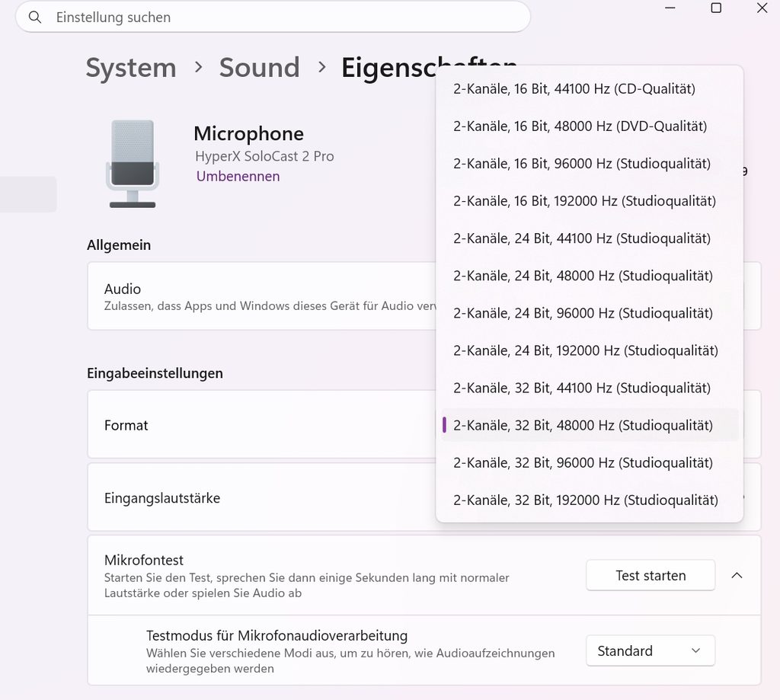
Task: Pick 2-Kanäle, 24 Bit, 48000 Hz format
Action: (x=590, y=276)
